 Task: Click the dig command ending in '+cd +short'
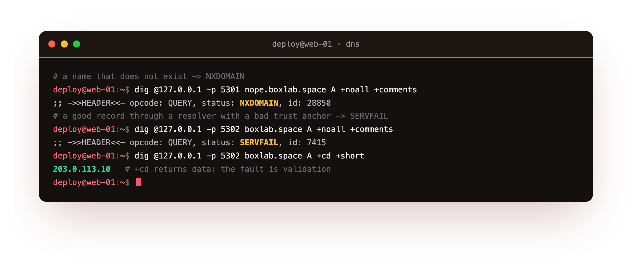249,156
